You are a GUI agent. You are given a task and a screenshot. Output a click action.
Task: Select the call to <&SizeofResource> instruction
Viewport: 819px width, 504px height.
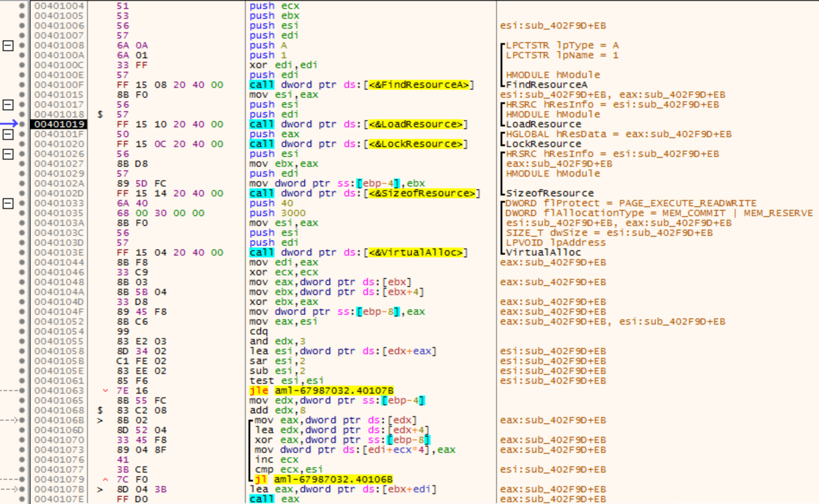tap(364, 193)
